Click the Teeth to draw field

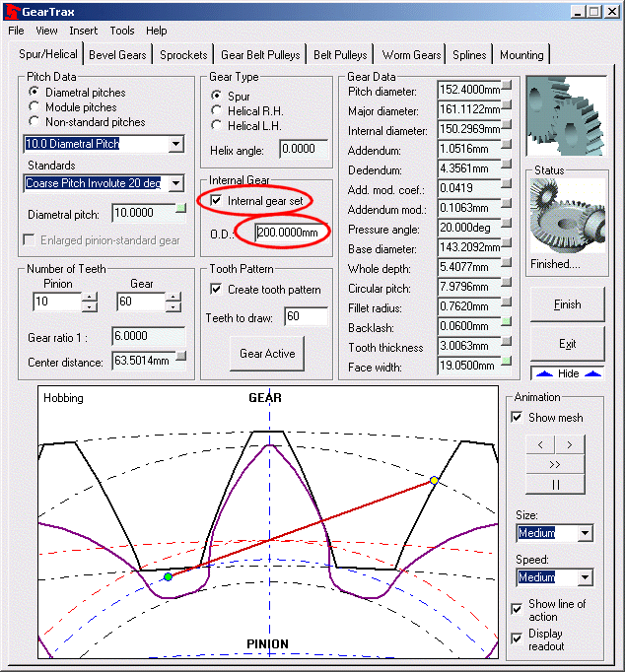point(306,316)
